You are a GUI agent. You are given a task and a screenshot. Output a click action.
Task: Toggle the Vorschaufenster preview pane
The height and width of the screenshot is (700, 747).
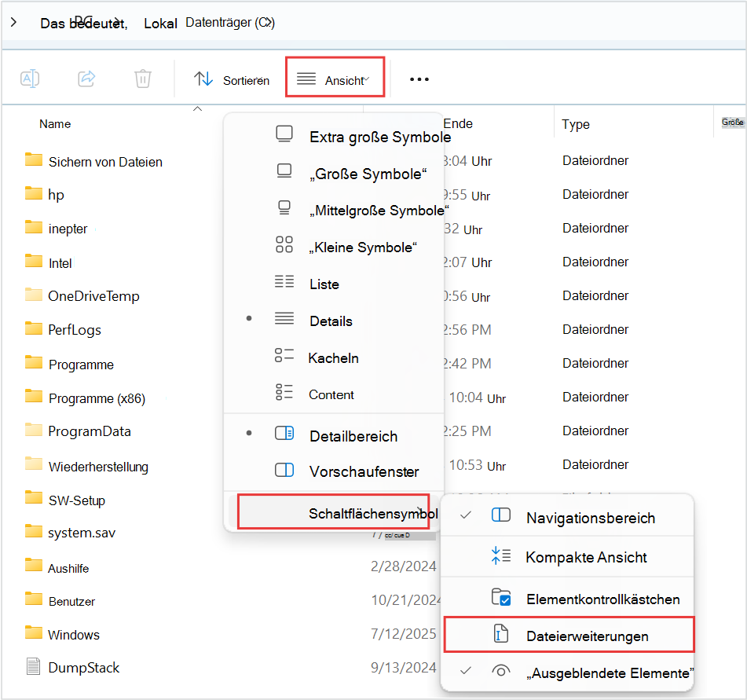point(334,471)
